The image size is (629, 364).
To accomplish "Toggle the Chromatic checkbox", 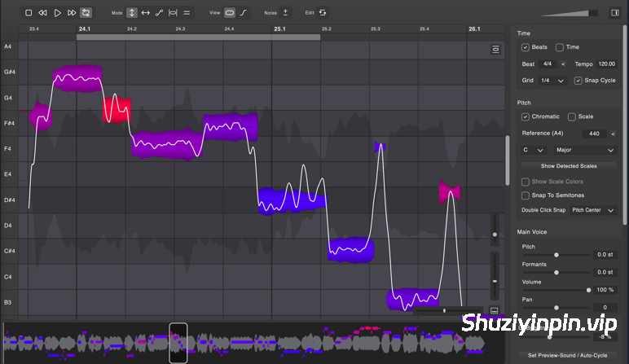I will click(525, 116).
